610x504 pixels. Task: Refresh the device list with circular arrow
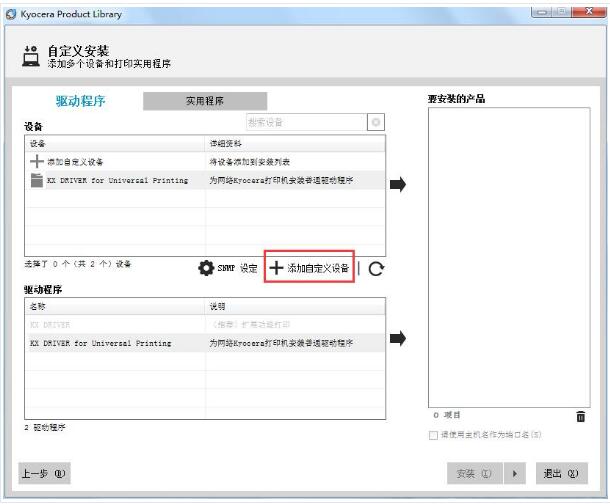tap(376, 268)
